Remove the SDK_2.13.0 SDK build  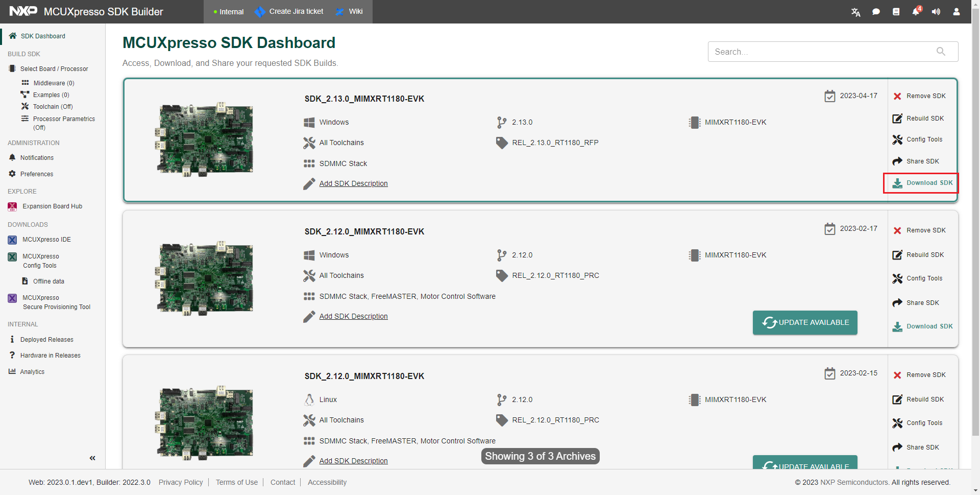coord(920,96)
